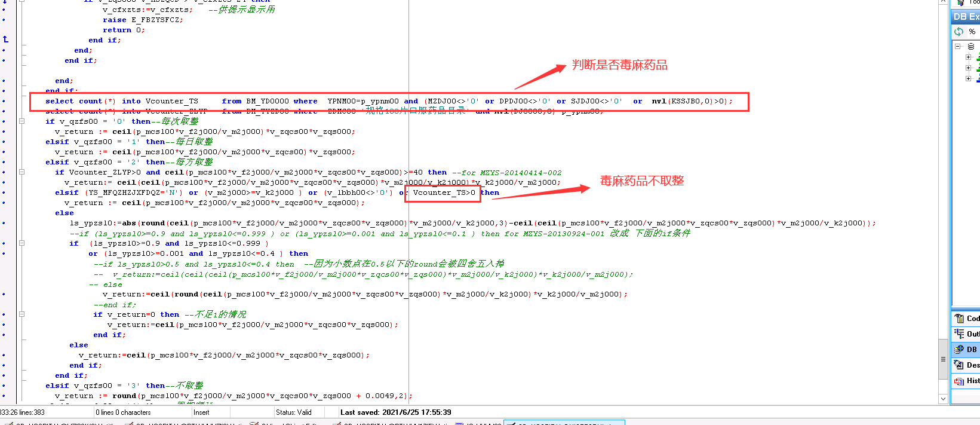Viewport: 980px width, 425px height.
Task: Open the History (Hist) panel tab
Action: coord(966,381)
